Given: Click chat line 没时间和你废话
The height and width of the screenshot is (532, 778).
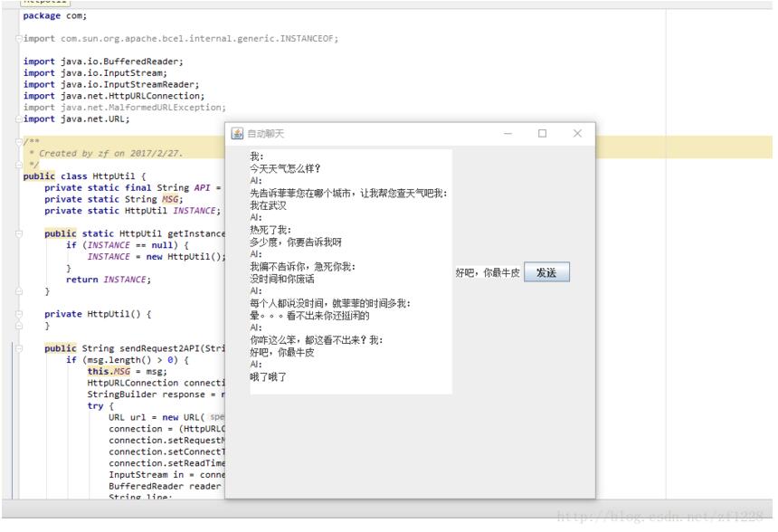Looking at the screenshot, I should click(x=282, y=279).
